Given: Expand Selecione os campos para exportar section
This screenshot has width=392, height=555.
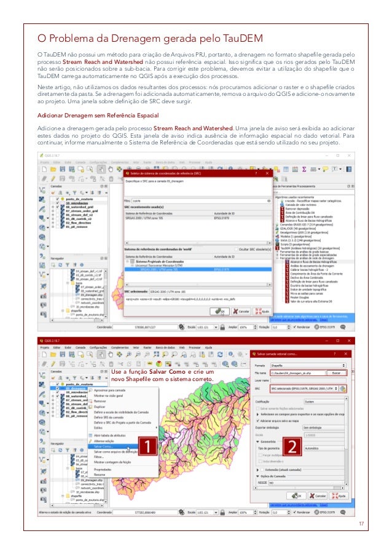Looking at the screenshot, I should (x=258, y=414).
